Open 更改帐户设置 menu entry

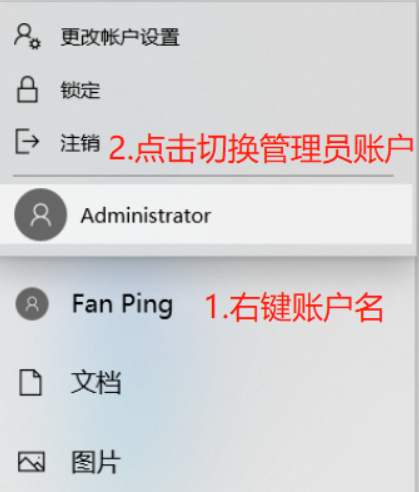pyautogui.click(x=120, y=37)
